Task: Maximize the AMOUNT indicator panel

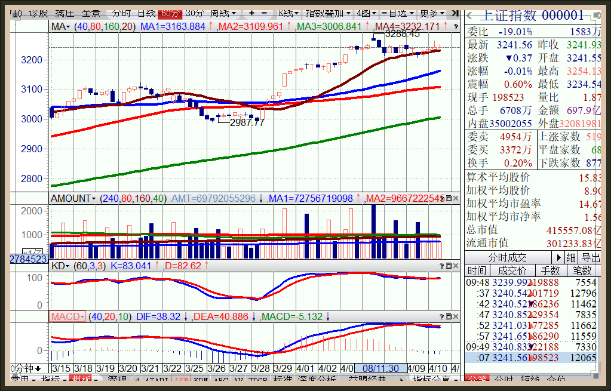Action: (449, 198)
